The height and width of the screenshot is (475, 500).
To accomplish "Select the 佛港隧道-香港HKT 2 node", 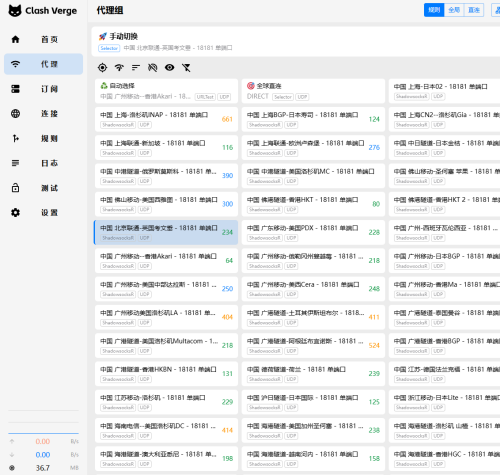I will (444, 204).
